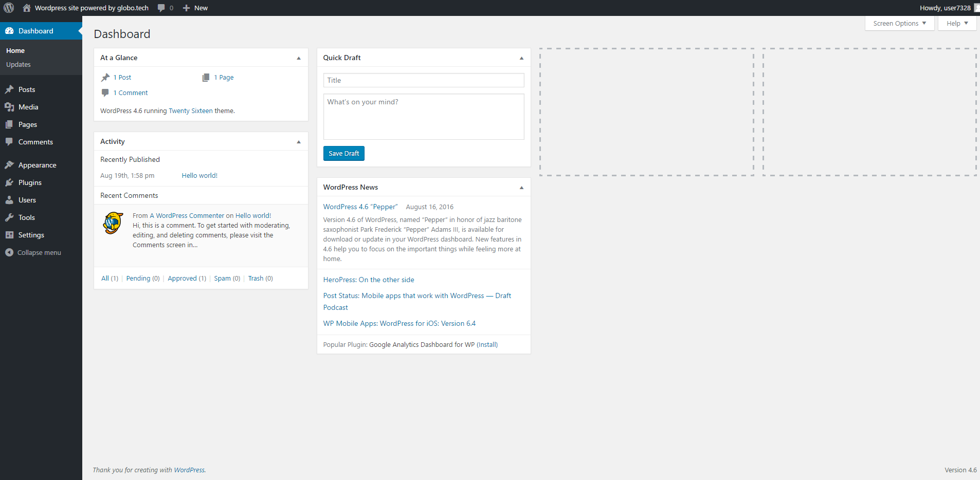Click the plus icon next to New

pyautogui.click(x=187, y=8)
